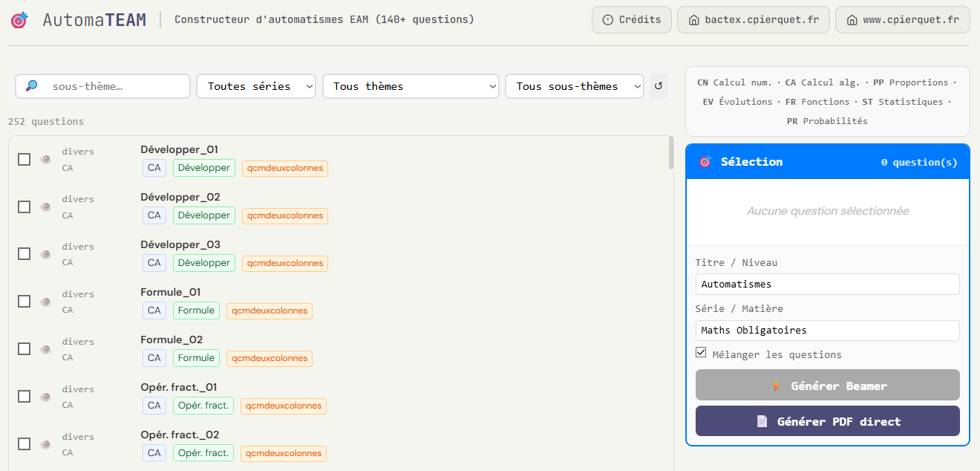Click the Formule_02 question title

point(171,340)
